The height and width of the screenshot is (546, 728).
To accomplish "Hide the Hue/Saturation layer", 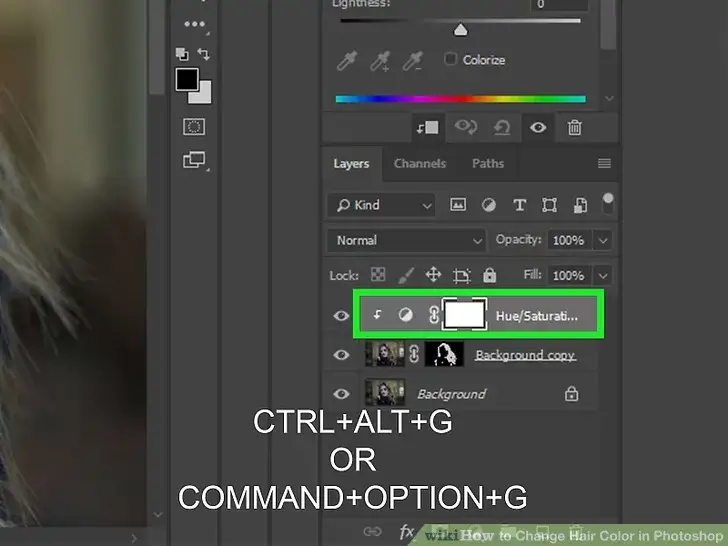I will pyautogui.click(x=341, y=316).
